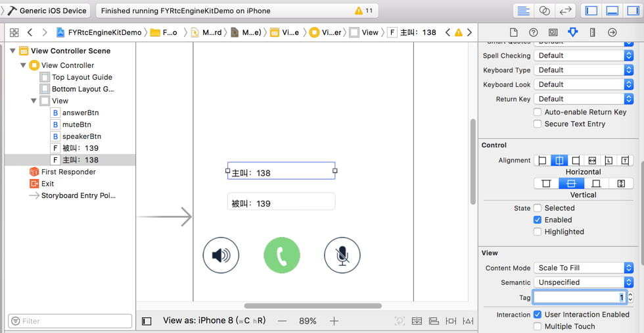Check the Highlighted state checkbox
The image size is (644, 333).
[538, 232]
